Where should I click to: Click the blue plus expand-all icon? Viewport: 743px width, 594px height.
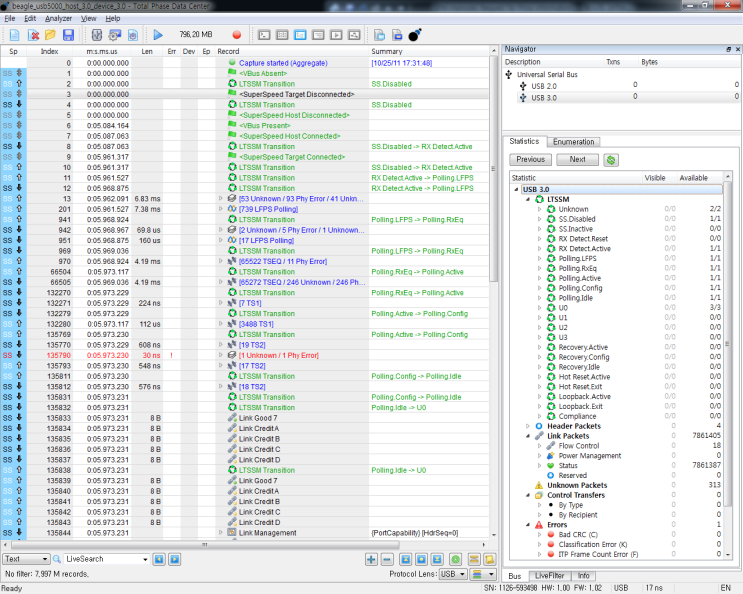coord(371,559)
